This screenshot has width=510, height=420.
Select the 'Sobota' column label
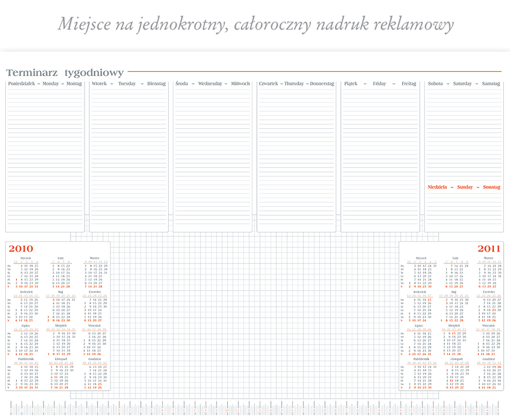pyautogui.click(x=435, y=84)
